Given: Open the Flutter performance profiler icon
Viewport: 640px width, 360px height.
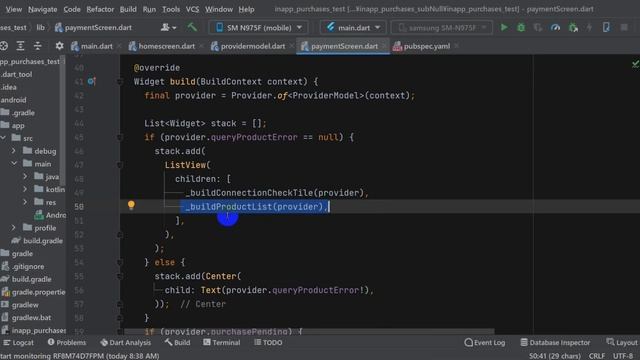Looking at the screenshot, I should point(555,27).
